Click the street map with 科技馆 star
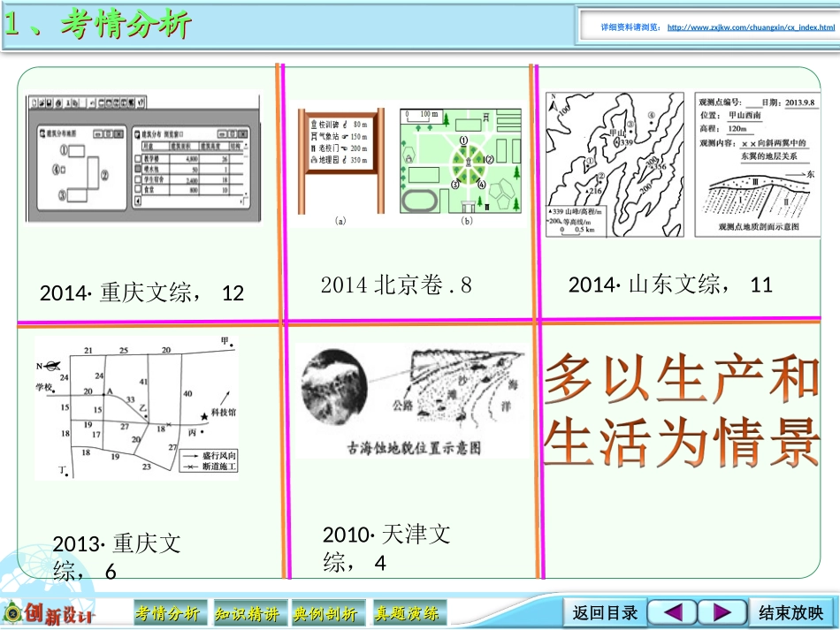 point(137,408)
